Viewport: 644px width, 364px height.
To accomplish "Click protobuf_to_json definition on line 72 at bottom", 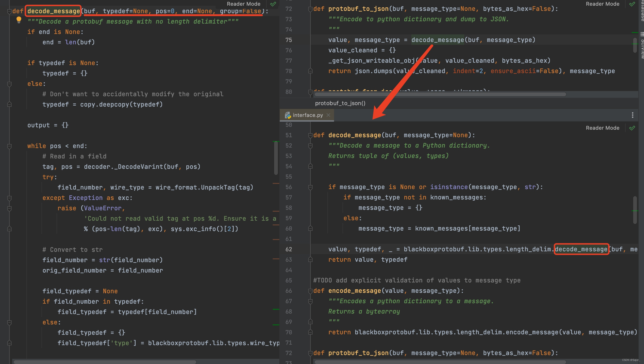I will [358, 353].
